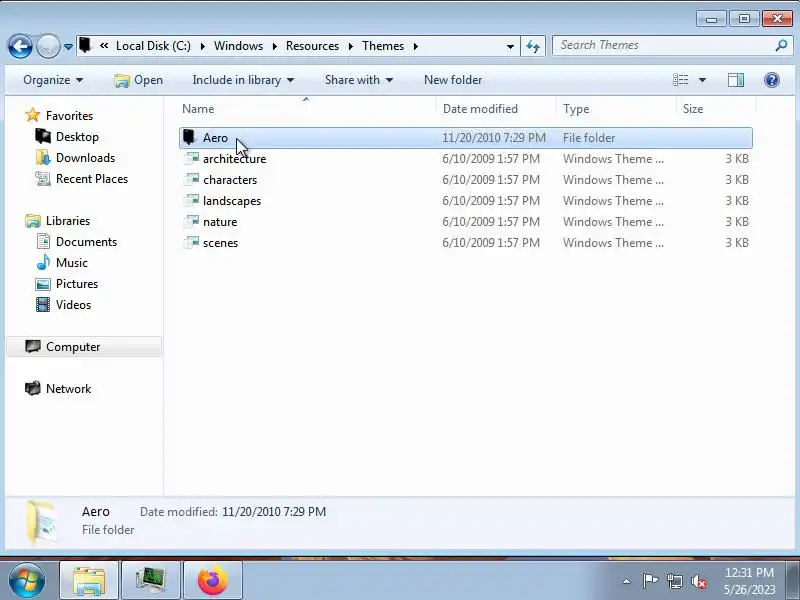Viewport: 800px width, 600px height.
Task: Select the characters theme file icon
Action: click(x=191, y=180)
